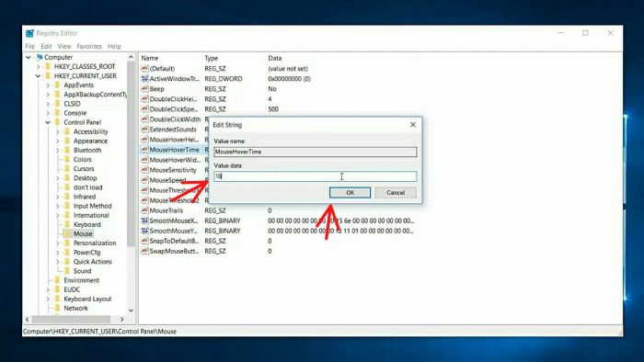Select the Personalization key
Image resolution: width=644 pixels, height=362 pixels.
click(95, 243)
